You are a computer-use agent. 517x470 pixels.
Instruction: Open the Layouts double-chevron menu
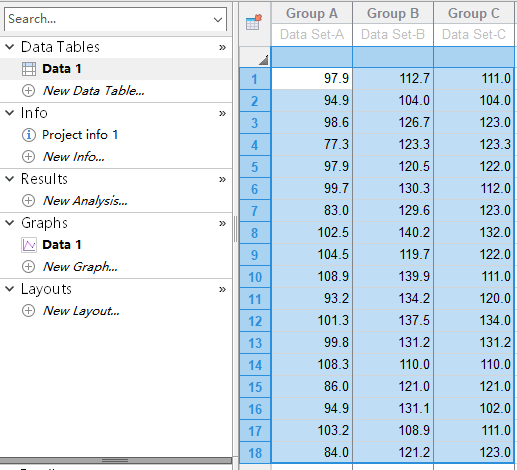[x=222, y=289]
